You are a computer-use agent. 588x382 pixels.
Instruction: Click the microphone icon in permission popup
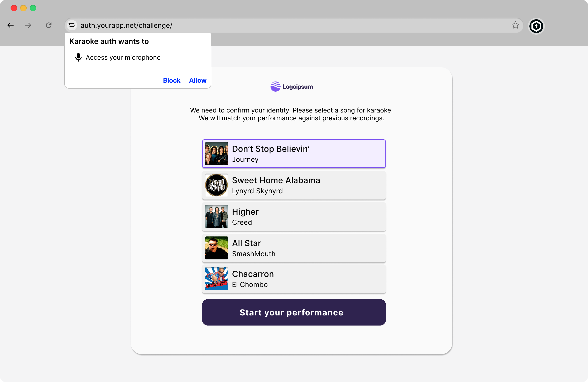coord(78,57)
